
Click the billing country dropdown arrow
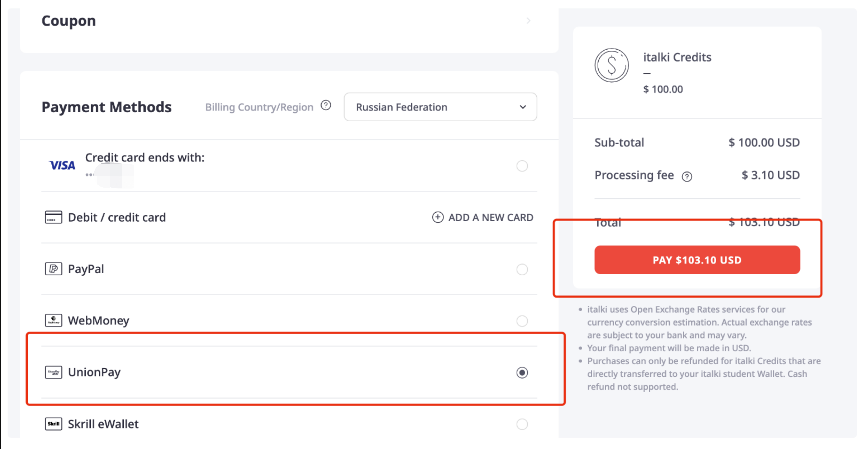click(523, 107)
